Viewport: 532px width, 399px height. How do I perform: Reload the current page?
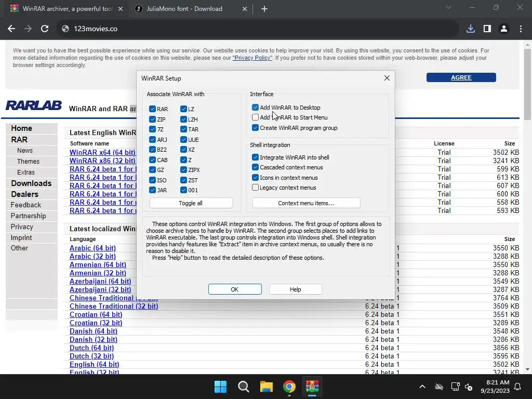point(45,29)
